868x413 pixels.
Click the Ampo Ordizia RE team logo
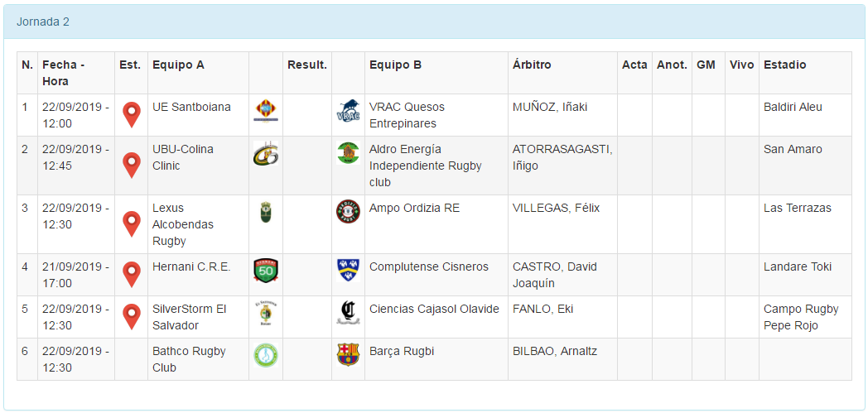click(x=348, y=212)
